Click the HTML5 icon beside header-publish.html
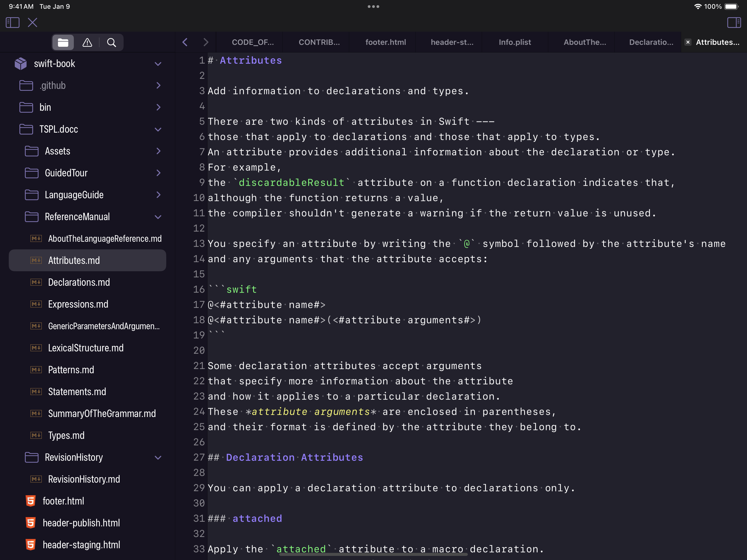 point(30,523)
